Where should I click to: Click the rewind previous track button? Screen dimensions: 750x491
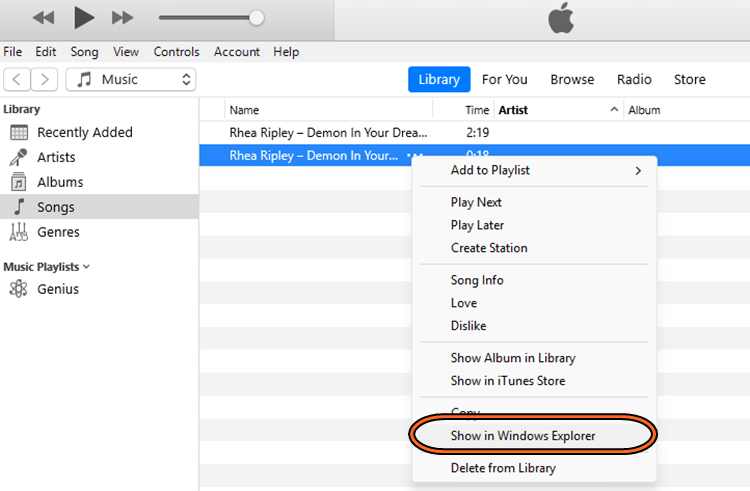click(44, 18)
